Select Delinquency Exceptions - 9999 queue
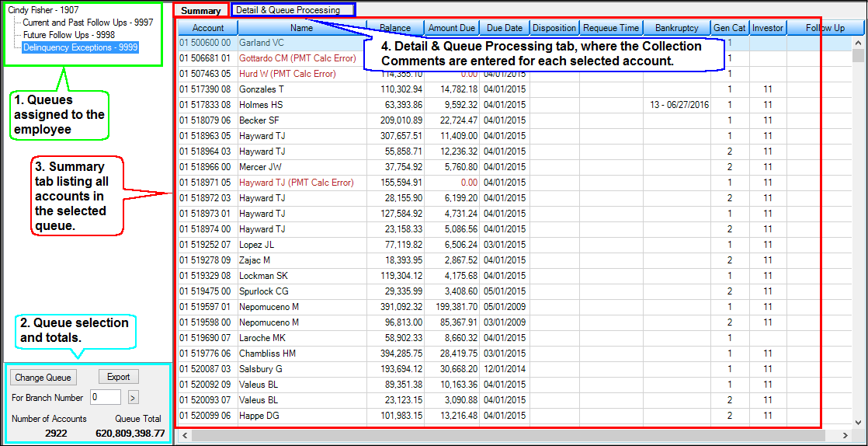 (80, 47)
